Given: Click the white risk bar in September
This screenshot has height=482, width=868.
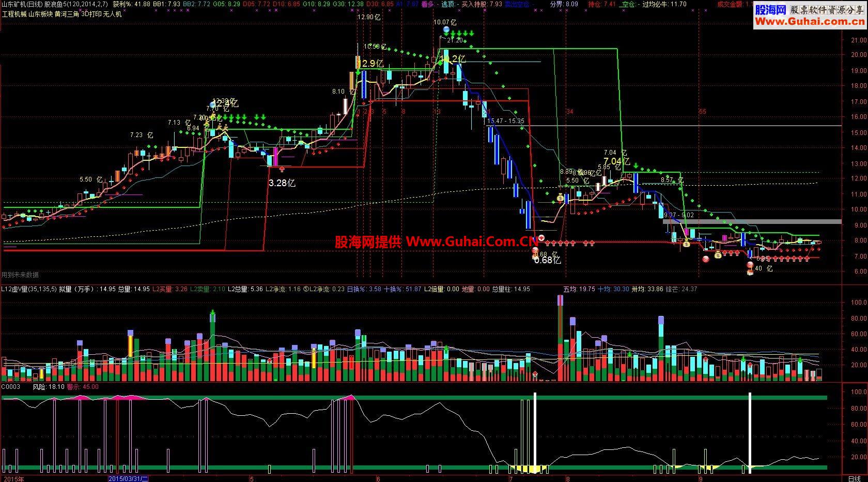Looking at the screenshot, I should click(750, 433).
